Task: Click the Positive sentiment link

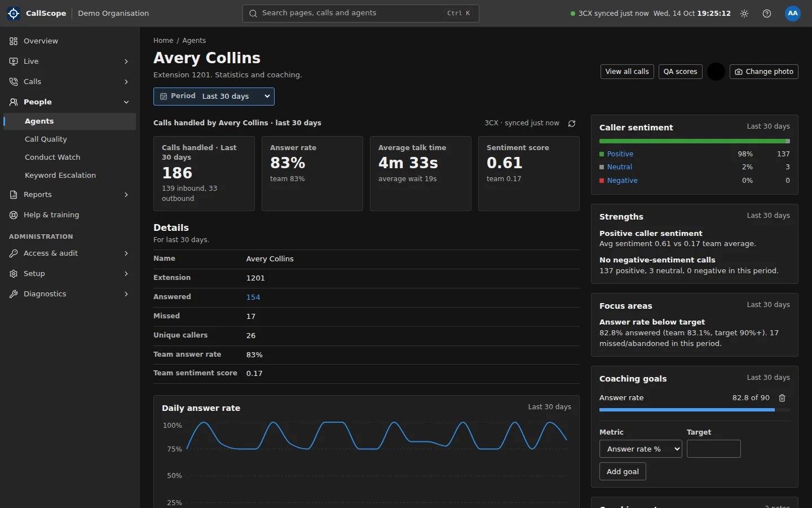Action: tap(620, 154)
